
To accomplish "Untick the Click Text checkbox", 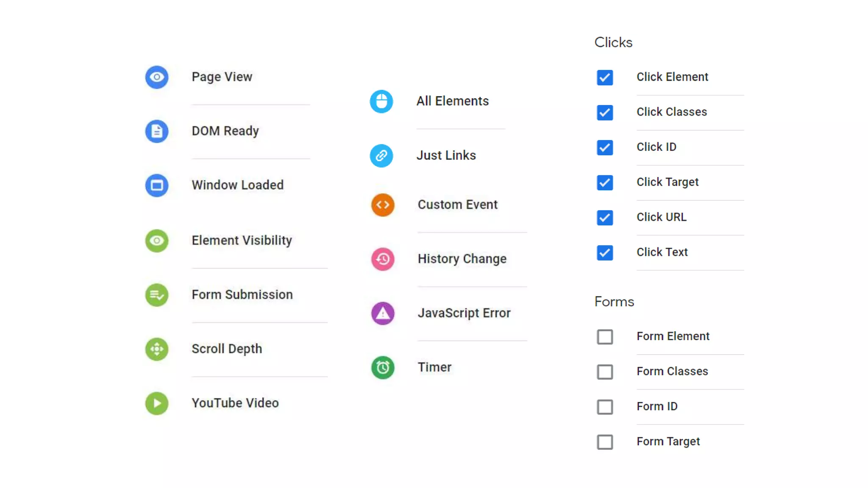I will click(605, 253).
